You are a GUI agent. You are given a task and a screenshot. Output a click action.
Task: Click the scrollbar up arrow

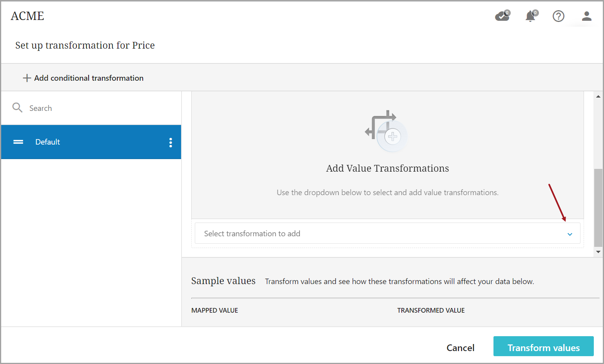[598, 96]
